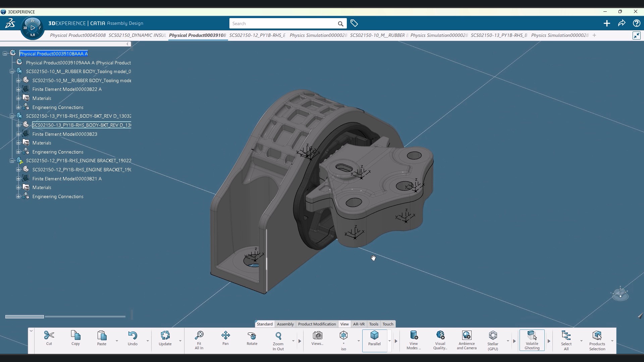The width and height of the screenshot is (644, 362).
Task: Click the Visual Quality button
Action: [440, 339]
